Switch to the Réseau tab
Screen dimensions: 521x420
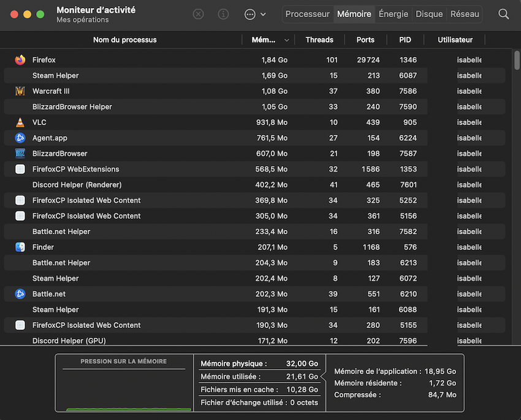pyautogui.click(x=465, y=14)
